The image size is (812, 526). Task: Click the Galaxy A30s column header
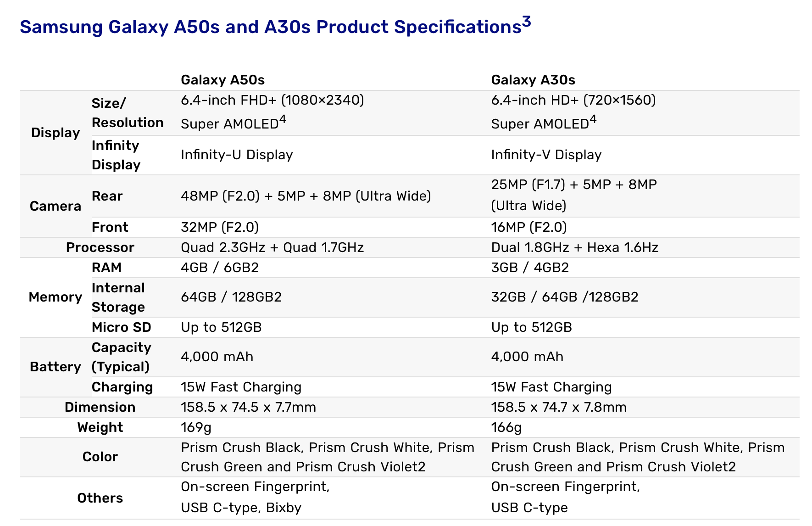tap(533, 80)
